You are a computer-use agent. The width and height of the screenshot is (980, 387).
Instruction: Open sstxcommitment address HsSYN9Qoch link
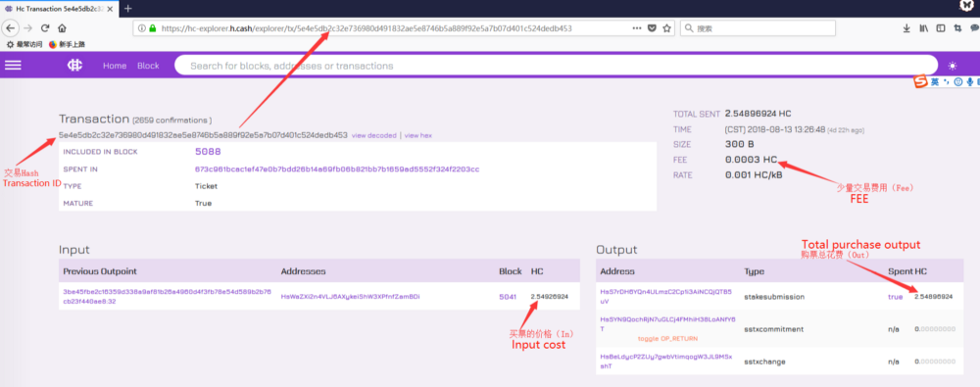(x=669, y=324)
